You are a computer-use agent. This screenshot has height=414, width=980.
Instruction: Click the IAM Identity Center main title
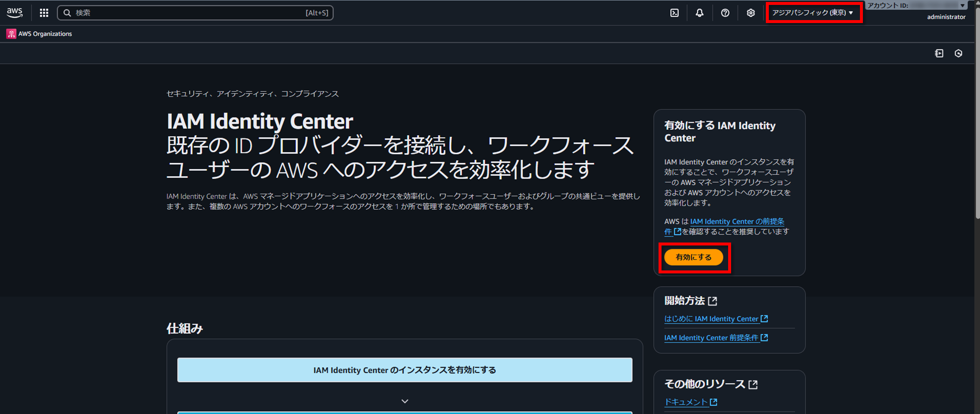(260, 121)
